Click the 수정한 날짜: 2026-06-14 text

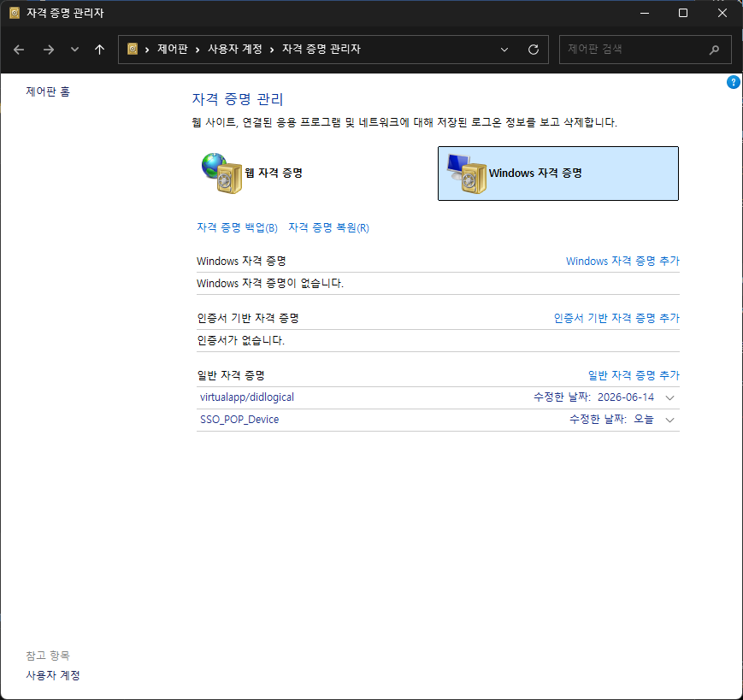click(x=593, y=397)
